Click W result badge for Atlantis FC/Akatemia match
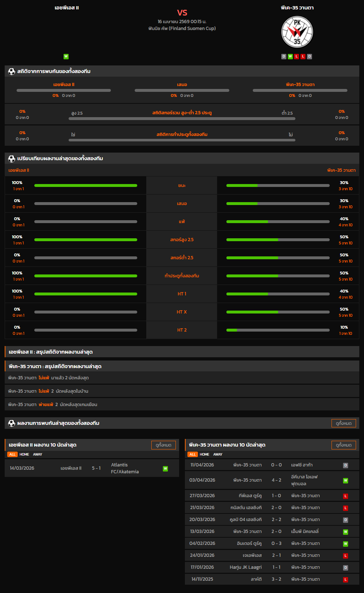This screenshot has height=593, width=364. tap(165, 469)
